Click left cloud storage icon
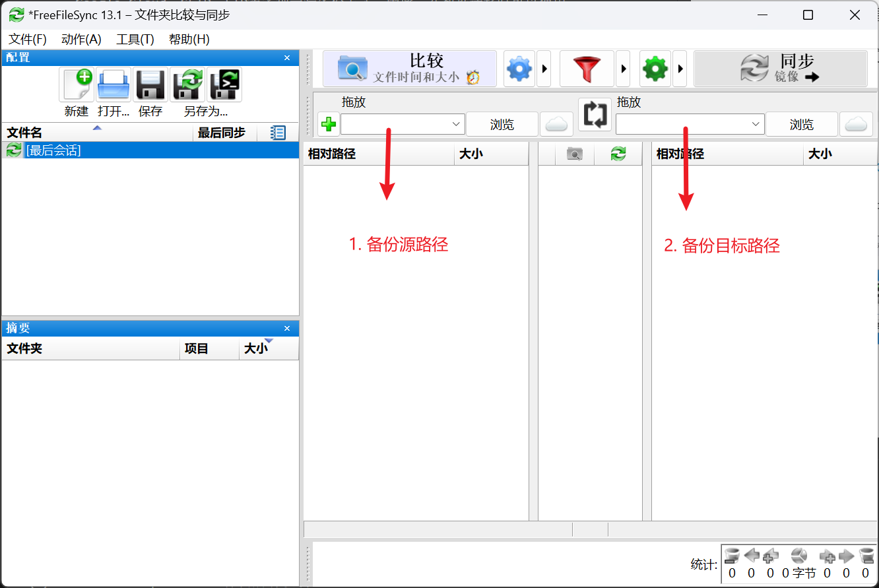The height and width of the screenshot is (588, 879). pos(556,124)
